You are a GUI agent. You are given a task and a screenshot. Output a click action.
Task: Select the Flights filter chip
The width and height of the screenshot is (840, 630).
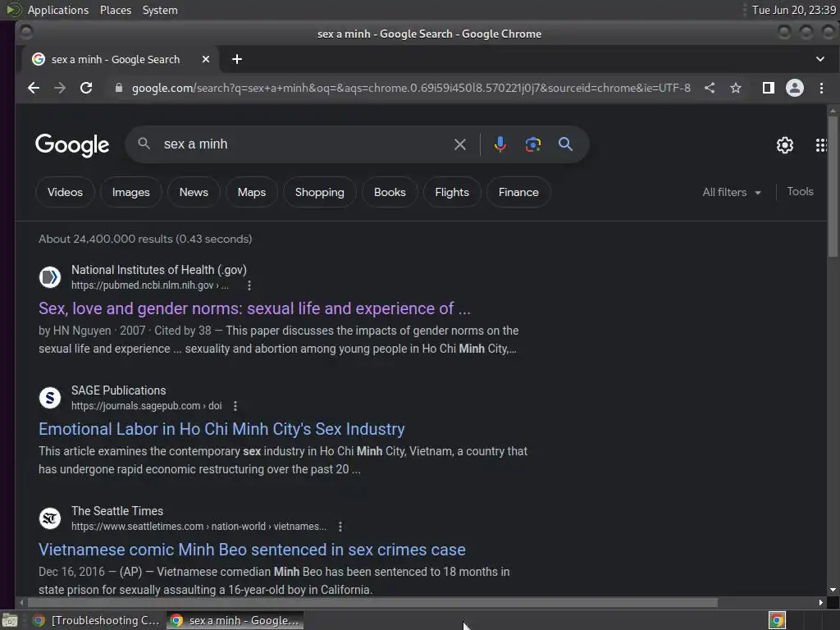point(452,192)
